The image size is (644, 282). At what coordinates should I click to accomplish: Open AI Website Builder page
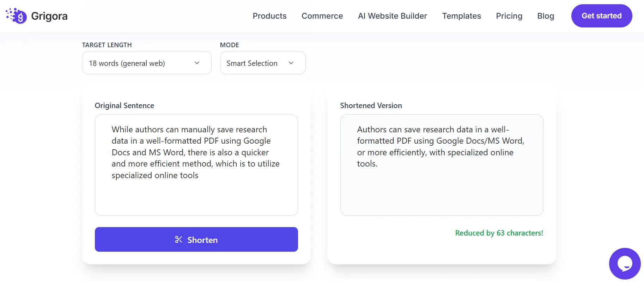click(393, 16)
